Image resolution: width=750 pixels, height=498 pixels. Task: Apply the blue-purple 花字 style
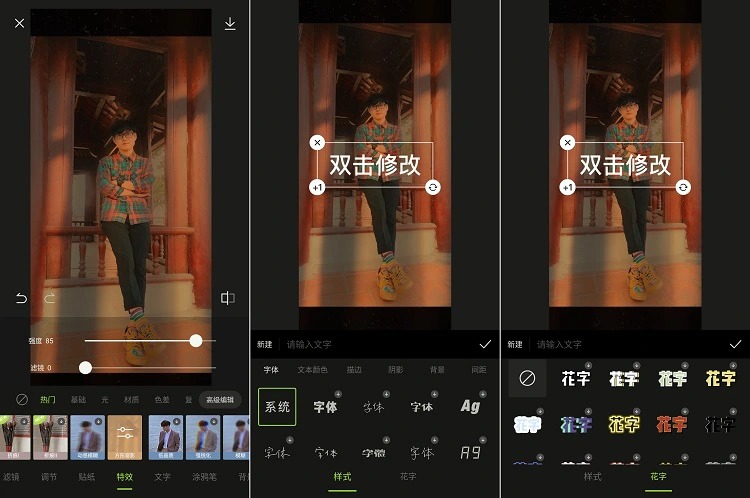pos(576,424)
